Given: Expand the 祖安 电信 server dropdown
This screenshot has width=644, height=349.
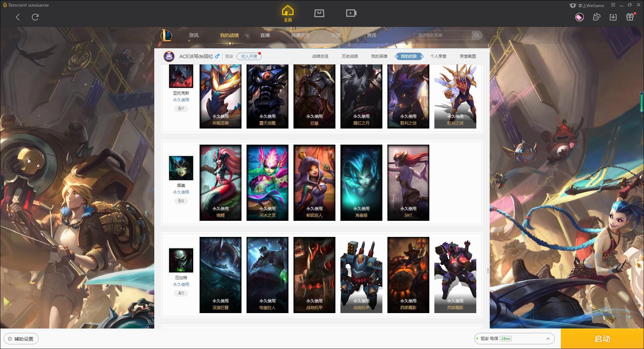Looking at the screenshot, I should 514,339.
